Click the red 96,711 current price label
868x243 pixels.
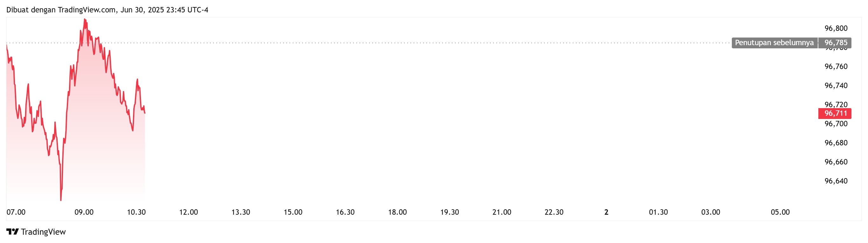click(x=835, y=114)
